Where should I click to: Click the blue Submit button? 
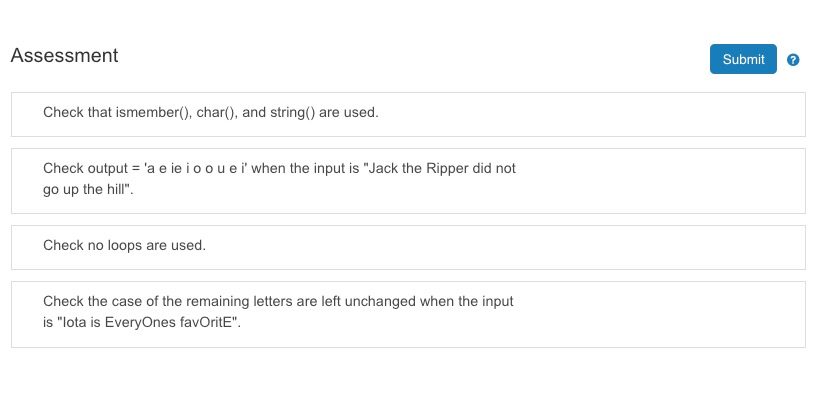(x=743, y=59)
